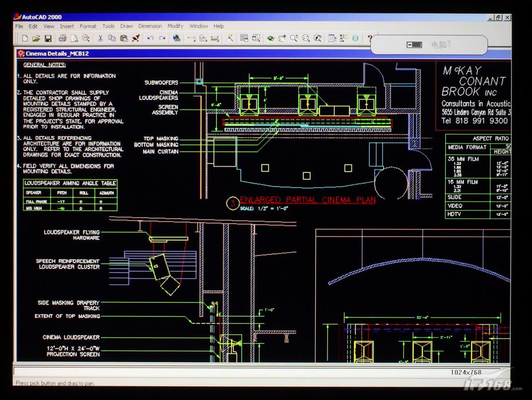Click the "SUBWOOFERS" callout label
The height and width of the screenshot is (400, 532).
tap(161, 83)
